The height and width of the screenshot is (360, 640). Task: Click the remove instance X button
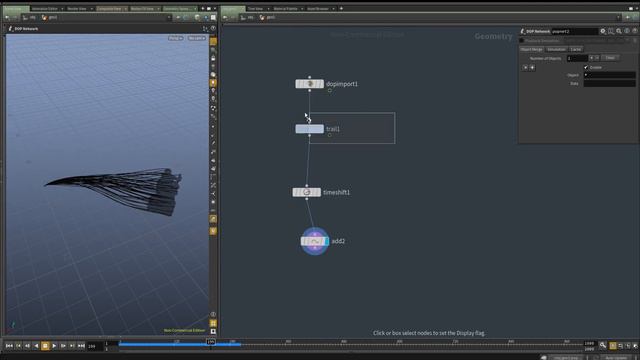click(525, 68)
